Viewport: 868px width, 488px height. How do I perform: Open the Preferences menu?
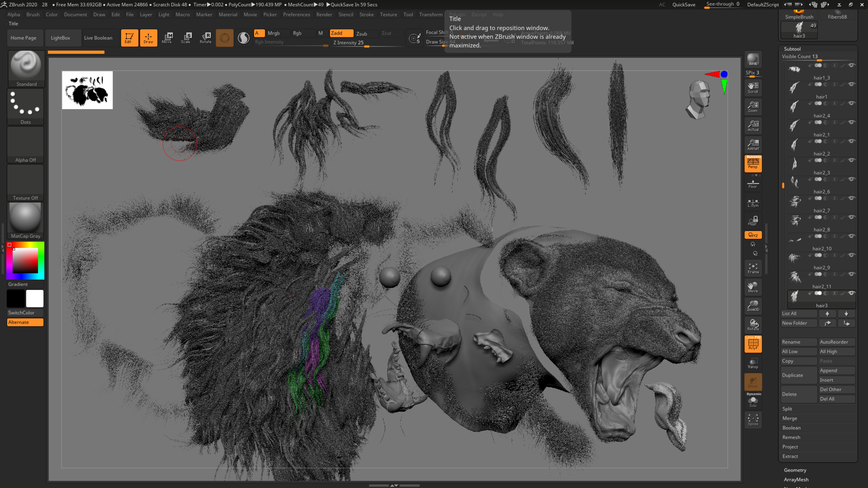tap(296, 14)
